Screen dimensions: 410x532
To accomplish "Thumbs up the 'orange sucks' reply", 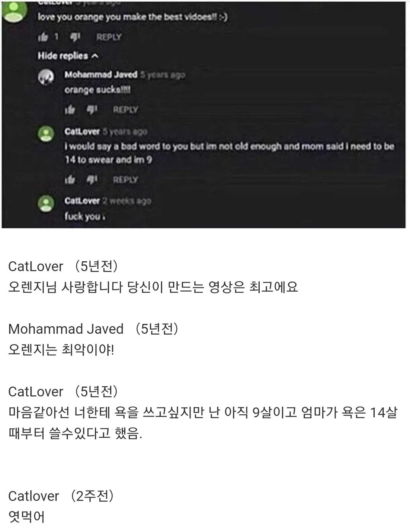I will (x=70, y=110).
